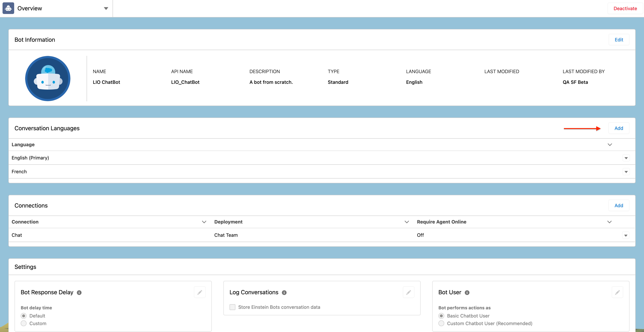Show info tooltip for Log Conversations

point(284,292)
